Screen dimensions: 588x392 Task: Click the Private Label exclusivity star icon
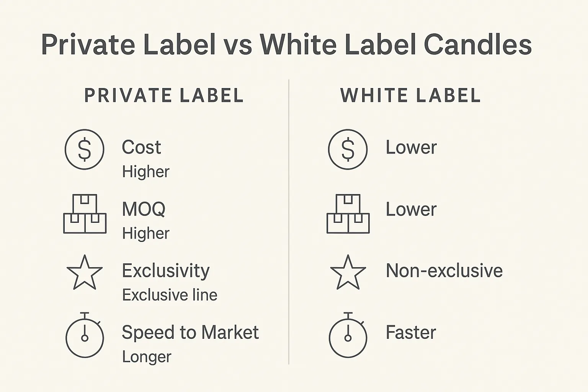[x=85, y=272]
